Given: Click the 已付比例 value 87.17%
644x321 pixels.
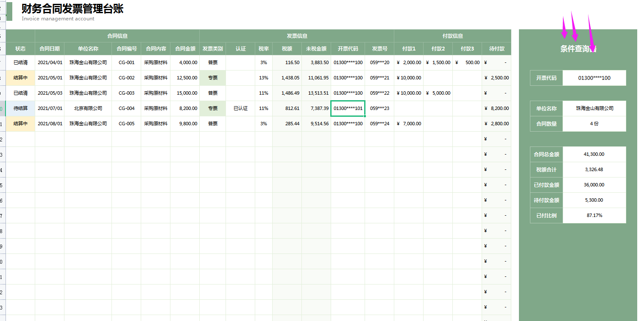Looking at the screenshot, I should tap(594, 215).
